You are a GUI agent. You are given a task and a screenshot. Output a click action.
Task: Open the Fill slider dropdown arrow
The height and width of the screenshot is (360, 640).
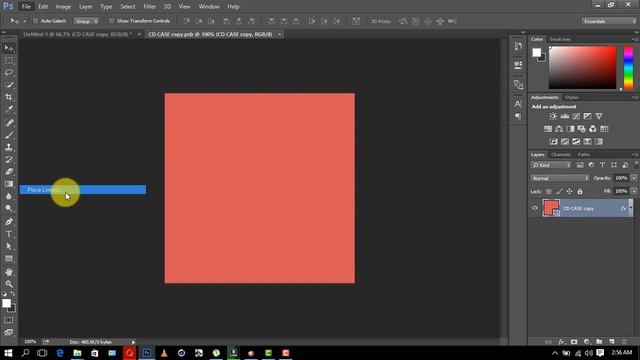pos(634,191)
